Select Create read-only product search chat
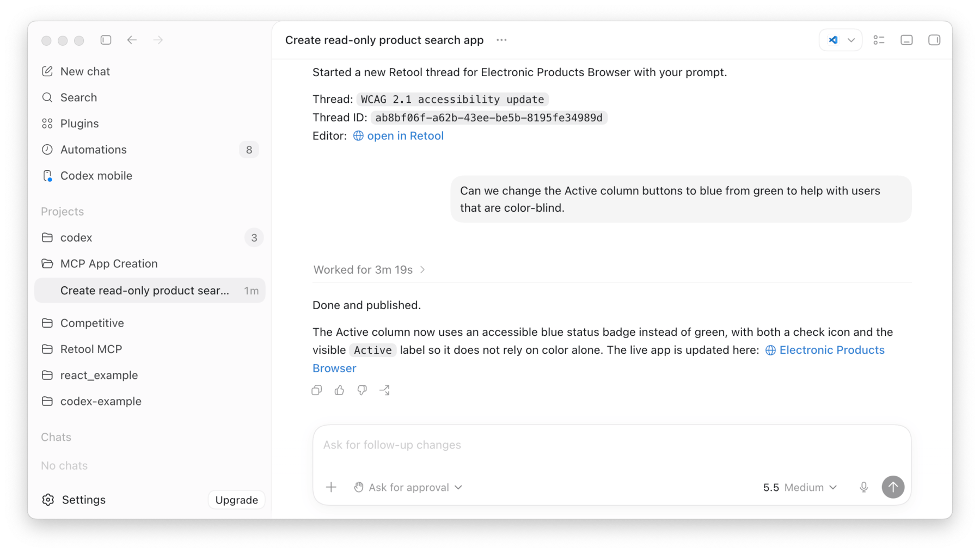980x553 pixels. click(x=150, y=290)
